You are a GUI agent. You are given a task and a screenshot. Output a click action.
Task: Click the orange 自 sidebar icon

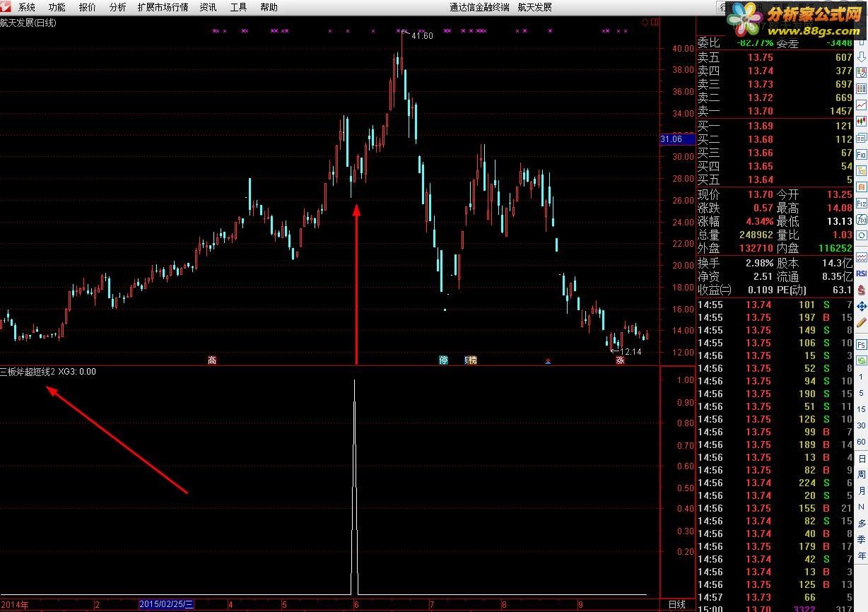[861, 187]
